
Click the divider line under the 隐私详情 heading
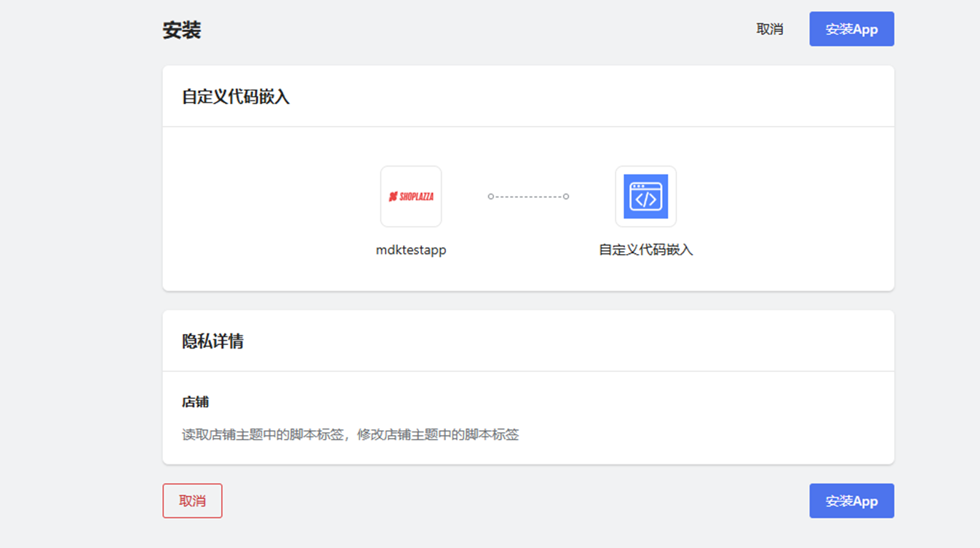pyautogui.click(x=528, y=371)
